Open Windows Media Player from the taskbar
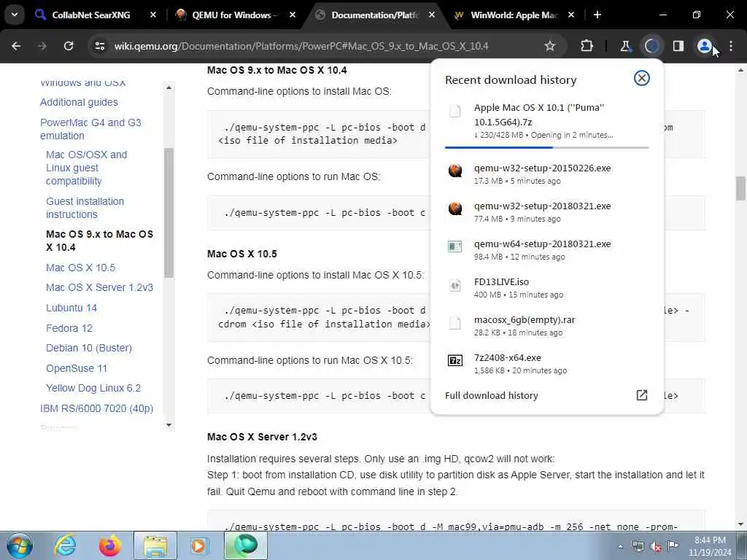The image size is (747, 560). [199, 545]
